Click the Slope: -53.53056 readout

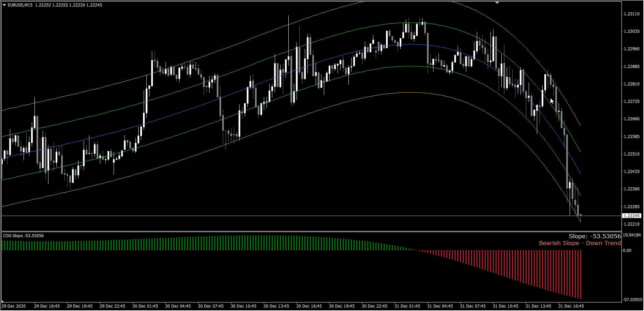[595, 236]
